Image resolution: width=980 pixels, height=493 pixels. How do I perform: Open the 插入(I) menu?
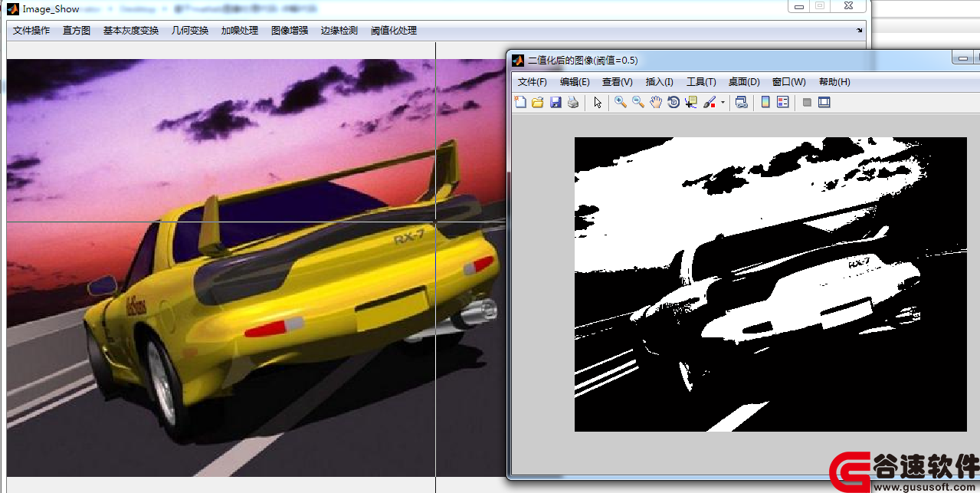(x=660, y=82)
